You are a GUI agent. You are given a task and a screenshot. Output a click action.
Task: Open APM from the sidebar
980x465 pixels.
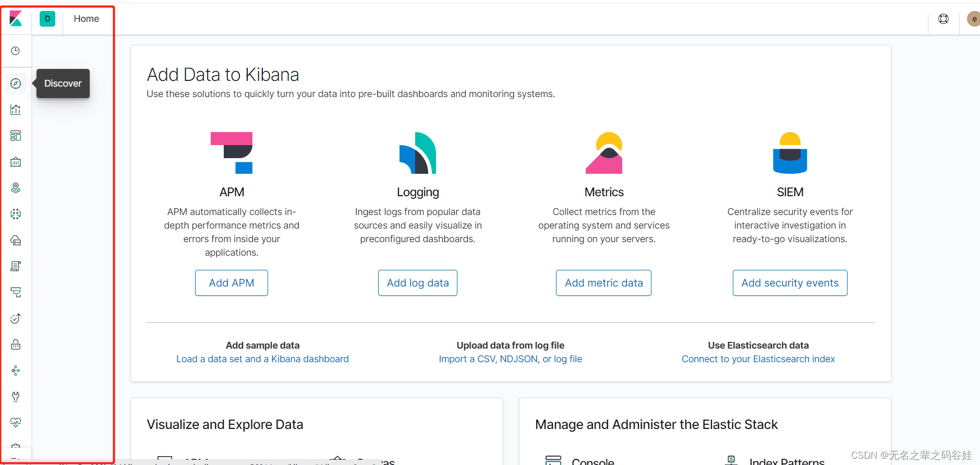click(x=16, y=292)
